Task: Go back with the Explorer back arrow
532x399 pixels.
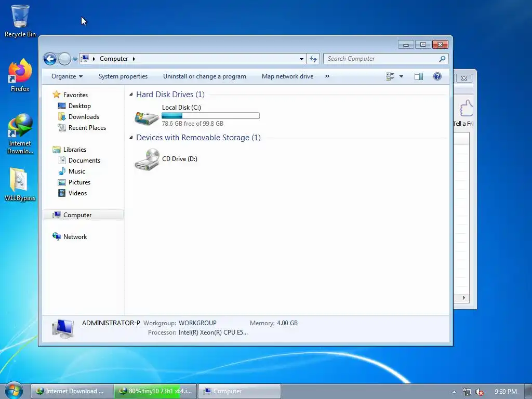Action: pyautogui.click(x=50, y=59)
